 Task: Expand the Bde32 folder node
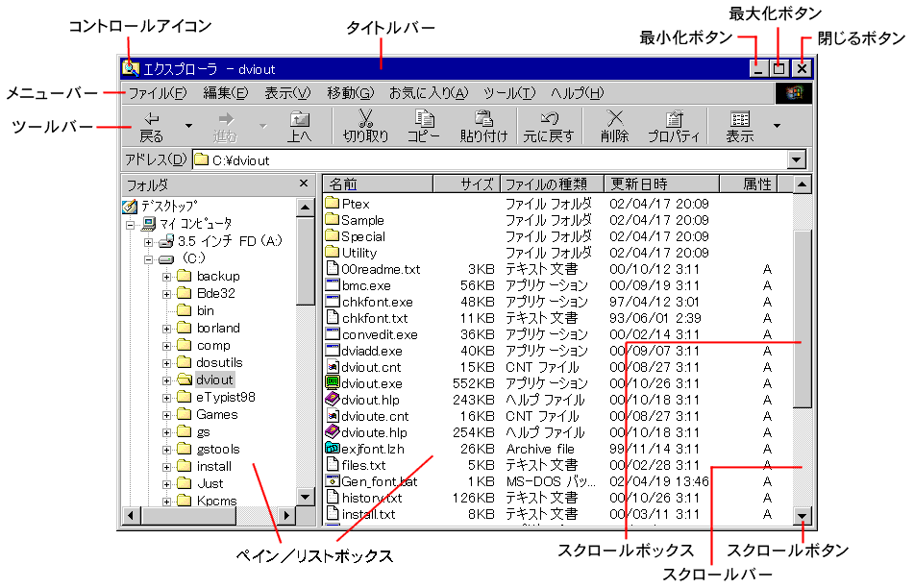pos(166,294)
